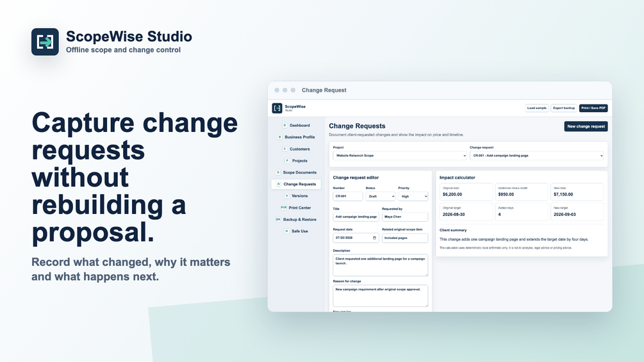Screen dimensions: 644x362
Task: Open the Versions page
Action: coord(296,196)
